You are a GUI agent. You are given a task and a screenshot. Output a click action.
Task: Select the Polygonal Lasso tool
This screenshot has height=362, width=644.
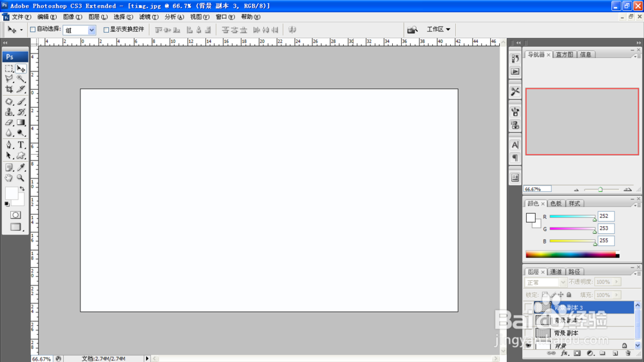click(9, 79)
